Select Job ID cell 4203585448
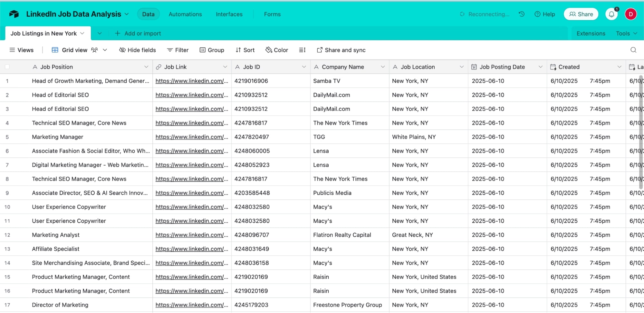This screenshot has width=644, height=313. (271, 193)
